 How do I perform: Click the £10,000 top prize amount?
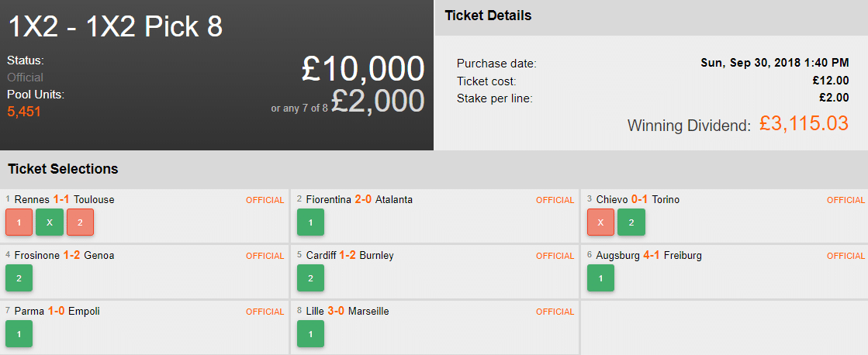(363, 70)
